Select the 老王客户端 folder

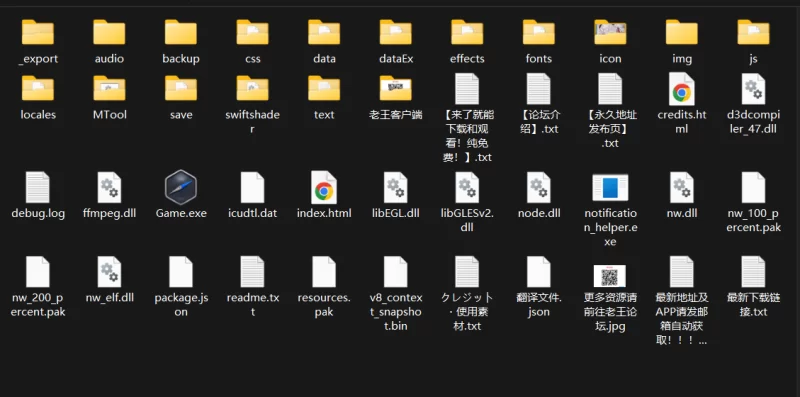click(396, 88)
